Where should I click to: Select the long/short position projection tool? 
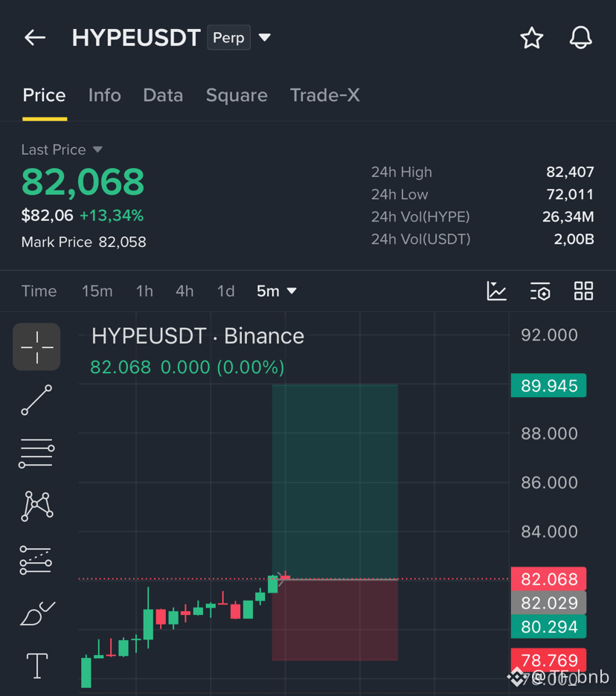coord(36,560)
